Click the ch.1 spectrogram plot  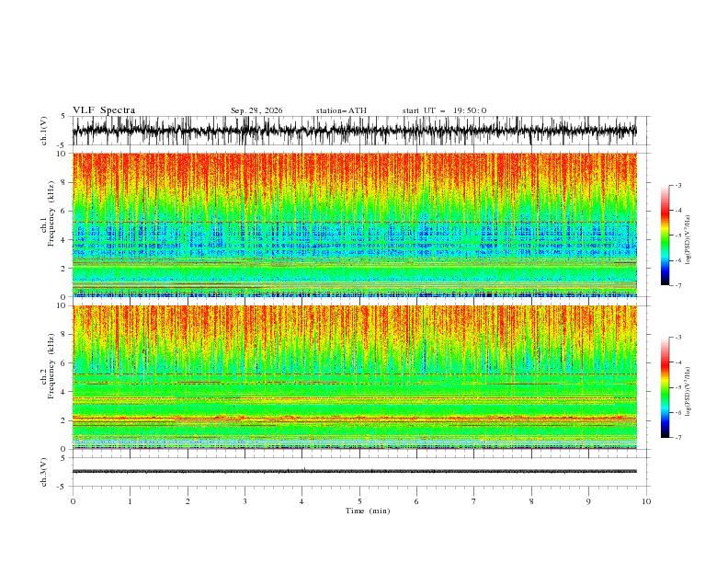[x=355, y=224]
